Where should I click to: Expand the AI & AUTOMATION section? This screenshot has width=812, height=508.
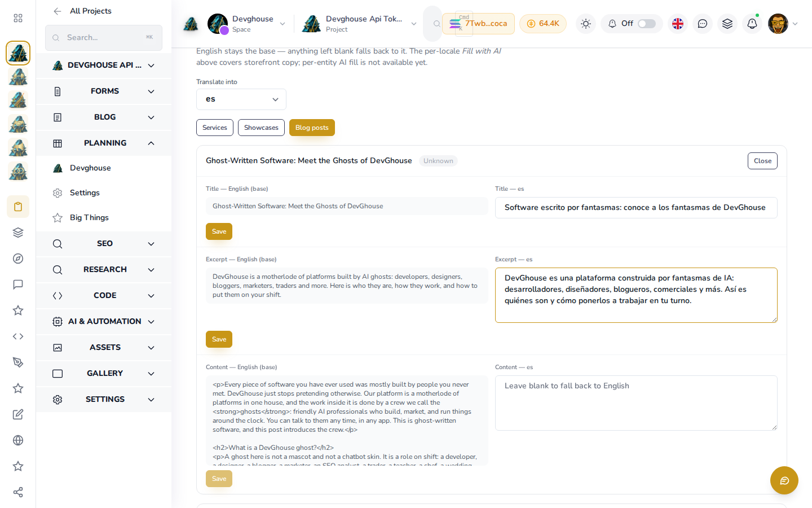coord(104,322)
